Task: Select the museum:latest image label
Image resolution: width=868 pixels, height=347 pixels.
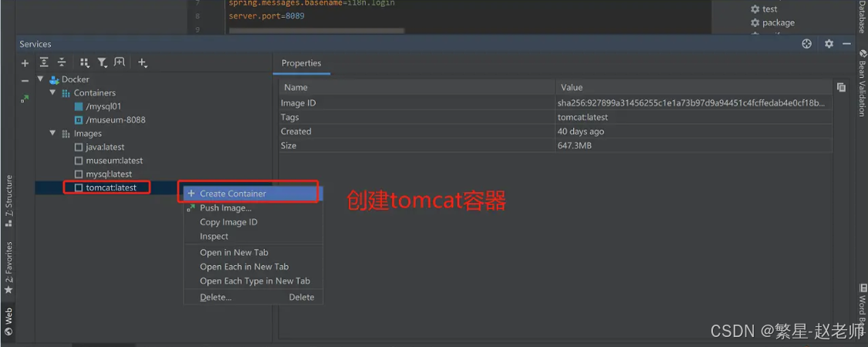Action: point(115,160)
